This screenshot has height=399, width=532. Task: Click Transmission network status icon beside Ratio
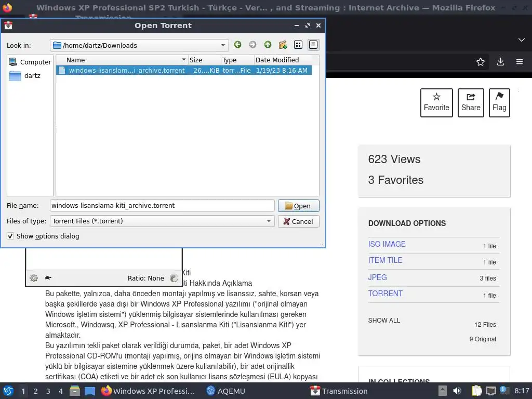(x=174, y=278)
